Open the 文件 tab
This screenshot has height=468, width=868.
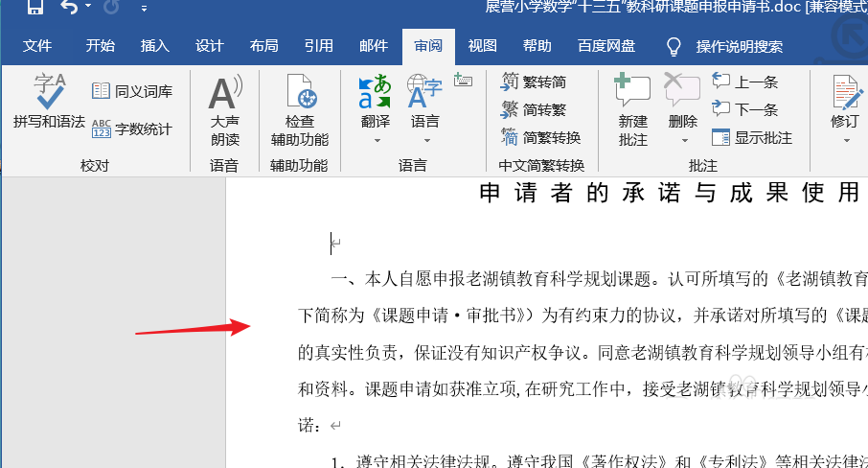pyautogui.click(x=37, y=46)
